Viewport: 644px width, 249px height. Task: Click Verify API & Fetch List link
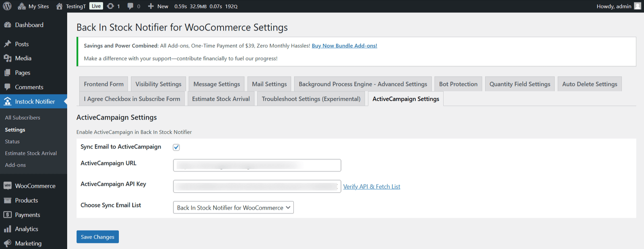coord(372,187)
